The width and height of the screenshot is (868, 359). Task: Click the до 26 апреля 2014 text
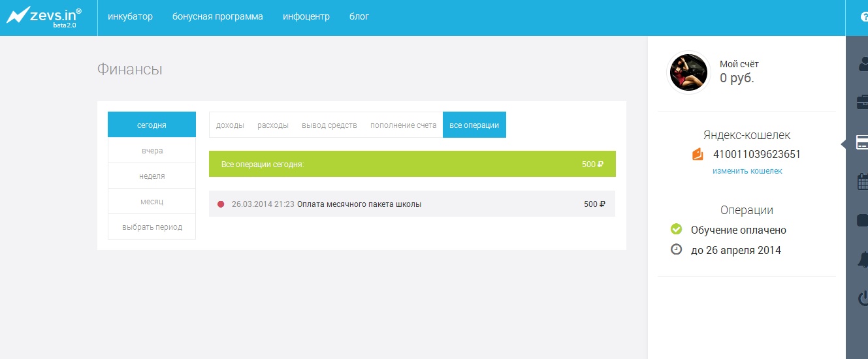pyautogui.click(x=736, y=250)
